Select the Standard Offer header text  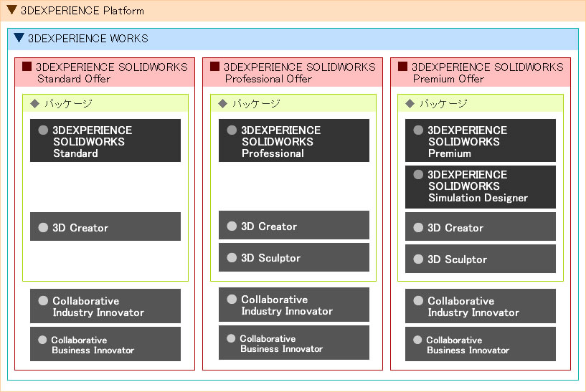[112, 73]
